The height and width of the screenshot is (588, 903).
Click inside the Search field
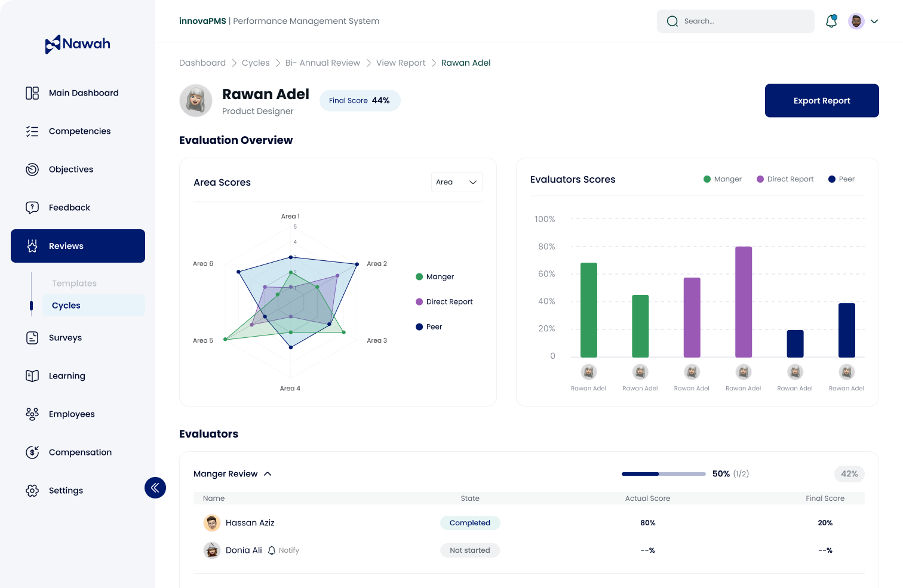tap(741, 21)
